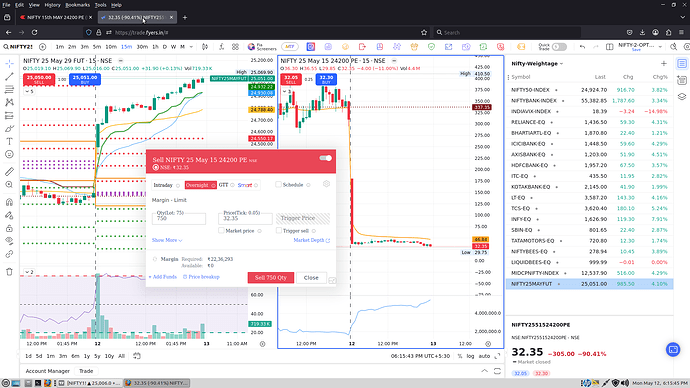Click the emoji icon tool

click(x=9, y=154)
